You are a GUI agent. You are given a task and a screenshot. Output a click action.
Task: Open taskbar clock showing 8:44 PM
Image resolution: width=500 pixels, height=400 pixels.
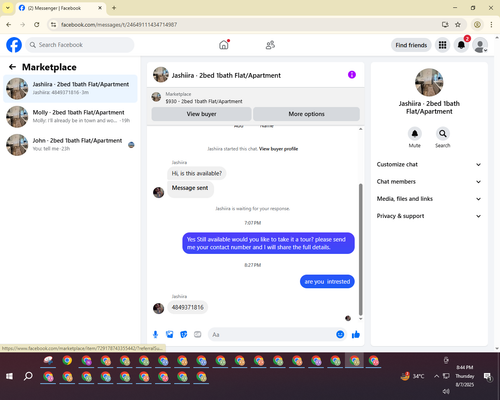[465, 376]
